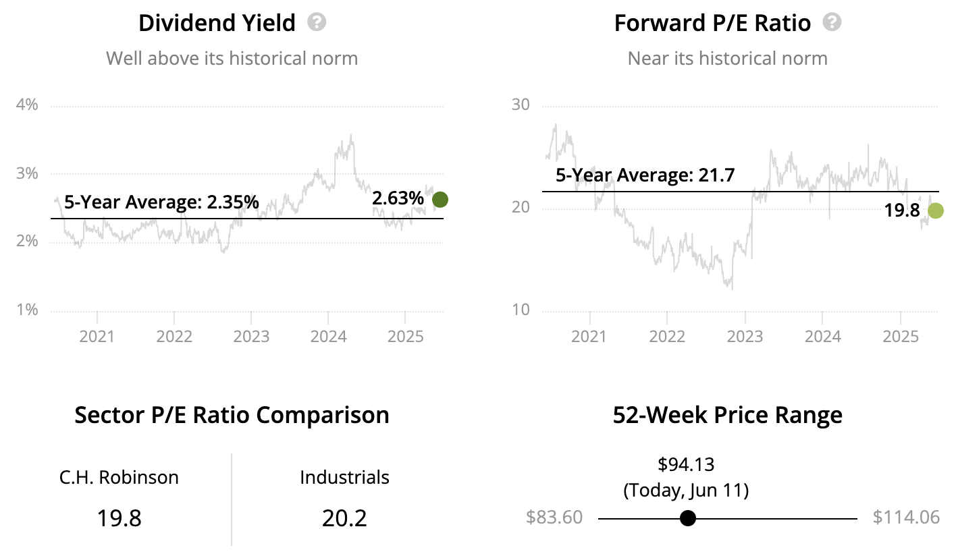This screenshot has width=956, height=560.
Task: Click the 5-Year Average: 2.35% label
Action: [161, 201]
